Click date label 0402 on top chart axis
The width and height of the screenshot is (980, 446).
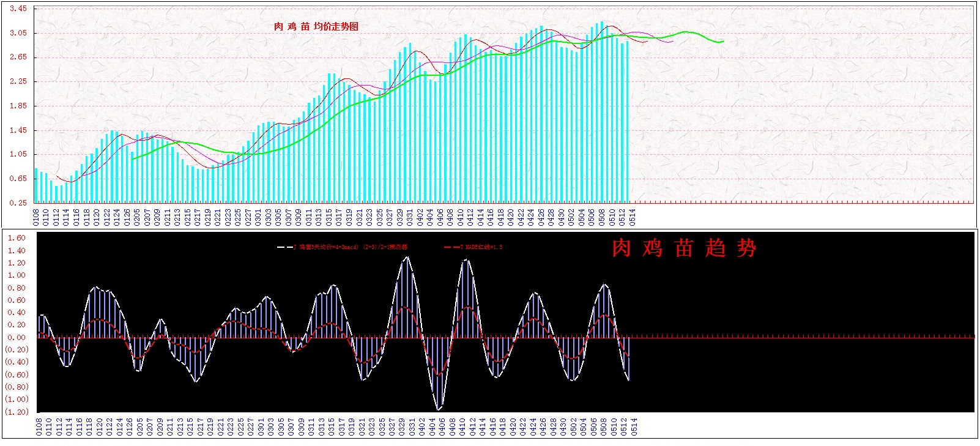420,217
